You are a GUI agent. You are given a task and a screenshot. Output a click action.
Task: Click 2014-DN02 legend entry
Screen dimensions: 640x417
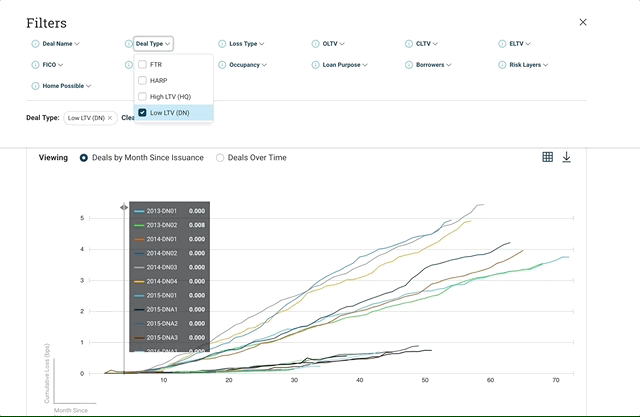(x=169, y=253)
